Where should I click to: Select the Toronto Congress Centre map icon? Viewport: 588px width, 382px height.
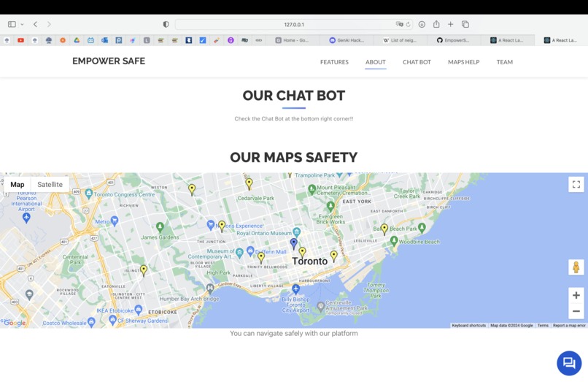click(x=88, y=194)
